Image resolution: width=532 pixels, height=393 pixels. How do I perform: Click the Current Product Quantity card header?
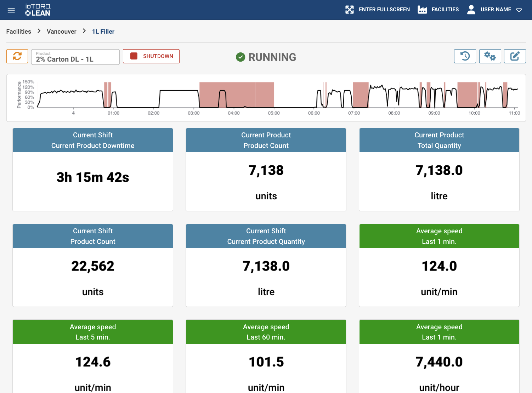coord(266,236)
